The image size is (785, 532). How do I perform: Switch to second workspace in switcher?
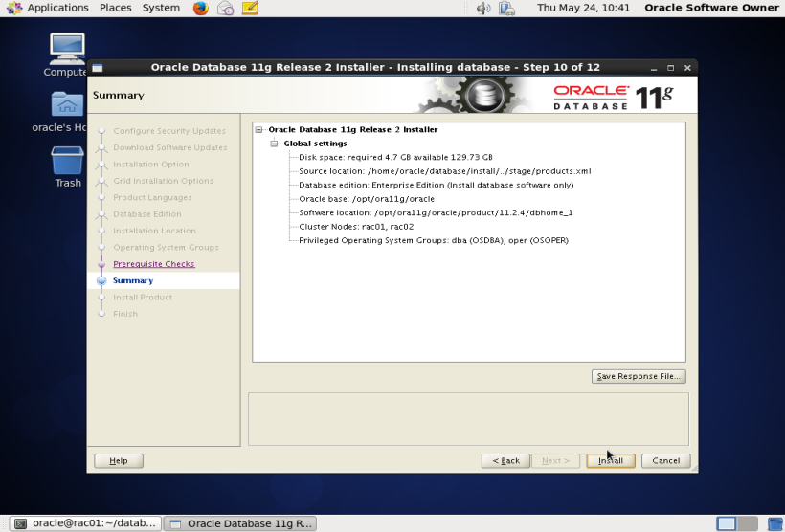[x=748, y=523]
